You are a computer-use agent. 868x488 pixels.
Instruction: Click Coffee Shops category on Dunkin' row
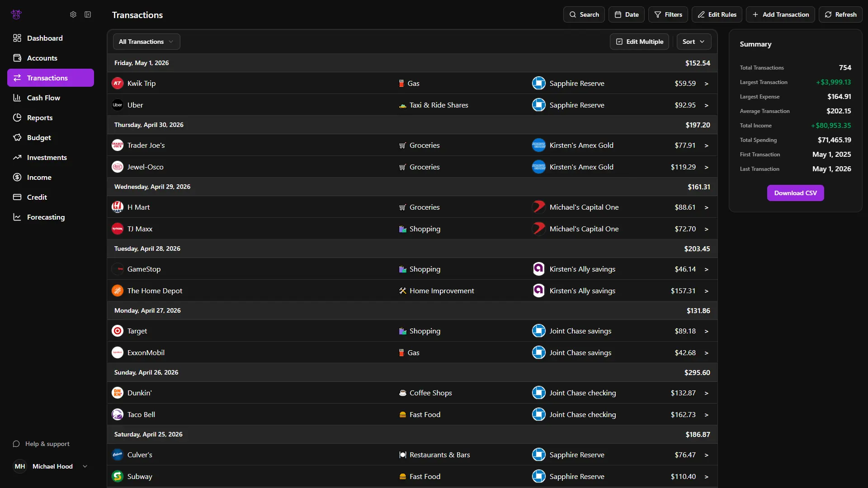[x=430, y=393]
